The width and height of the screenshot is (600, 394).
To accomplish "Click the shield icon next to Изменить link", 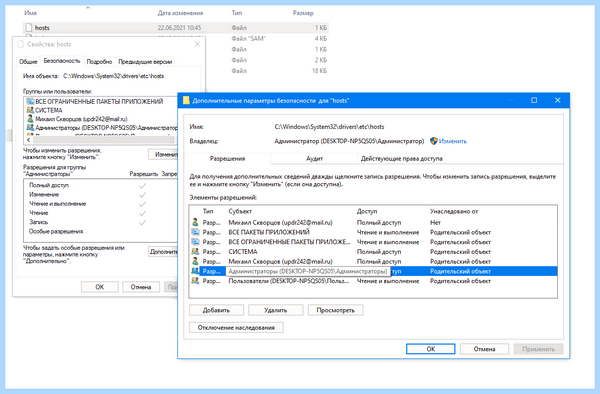I will (x=434, y=141).
